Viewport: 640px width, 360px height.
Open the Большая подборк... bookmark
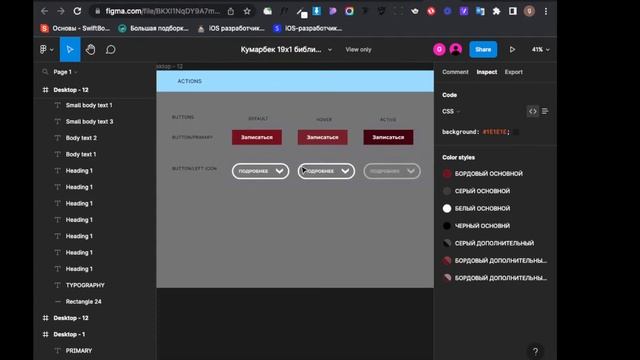[153, 28]
